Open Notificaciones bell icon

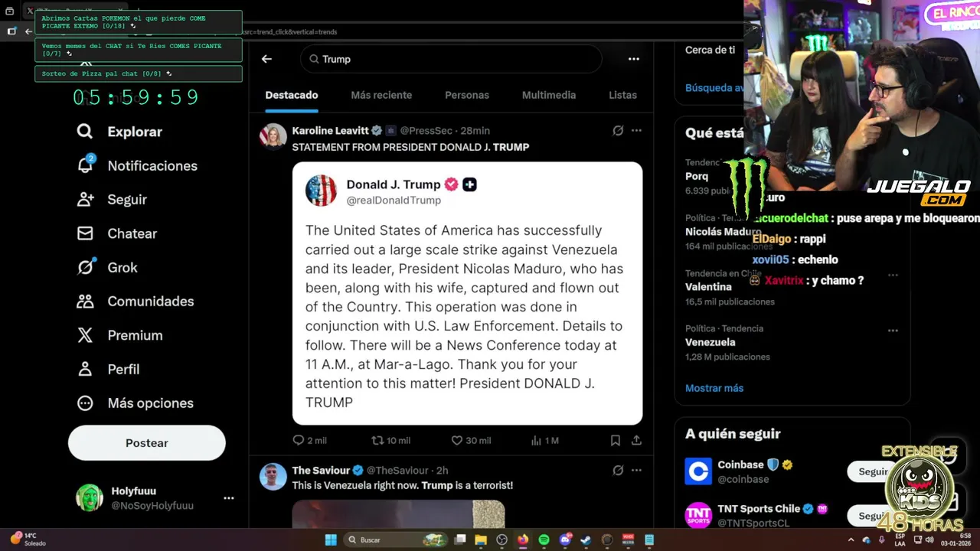[85, 165]
